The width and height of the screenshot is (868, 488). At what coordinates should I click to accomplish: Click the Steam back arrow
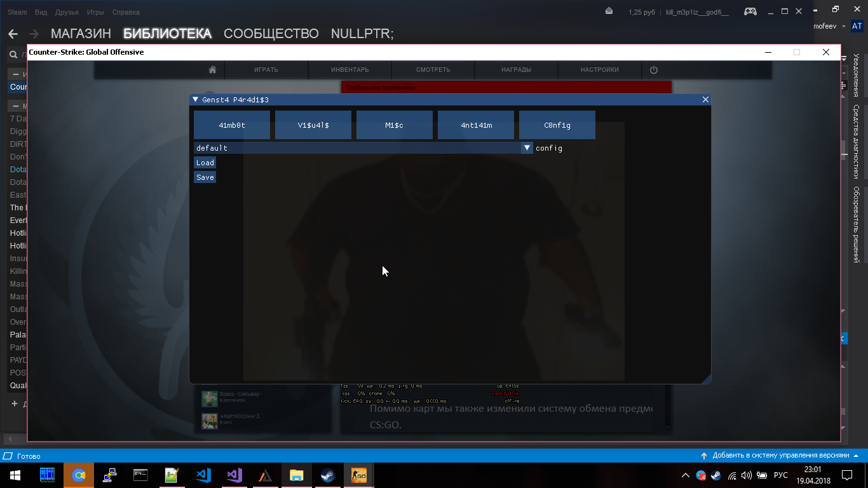(x=13, y=34)
